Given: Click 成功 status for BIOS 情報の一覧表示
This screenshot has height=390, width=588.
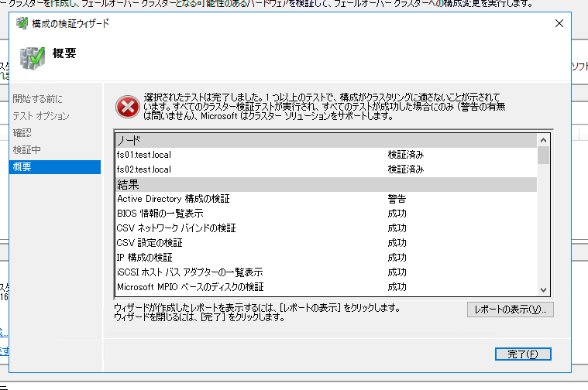Looking at the screenshot, I should click(x=397, y=214).
